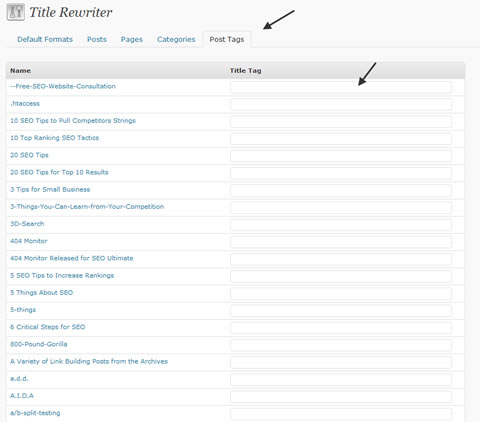The height and width of the screenshot is (422, 480).
Task: Focus title tag field for 5-things
Action: 341,311
